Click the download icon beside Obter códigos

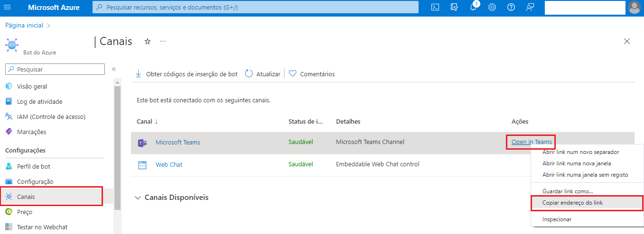coord(139,73)
